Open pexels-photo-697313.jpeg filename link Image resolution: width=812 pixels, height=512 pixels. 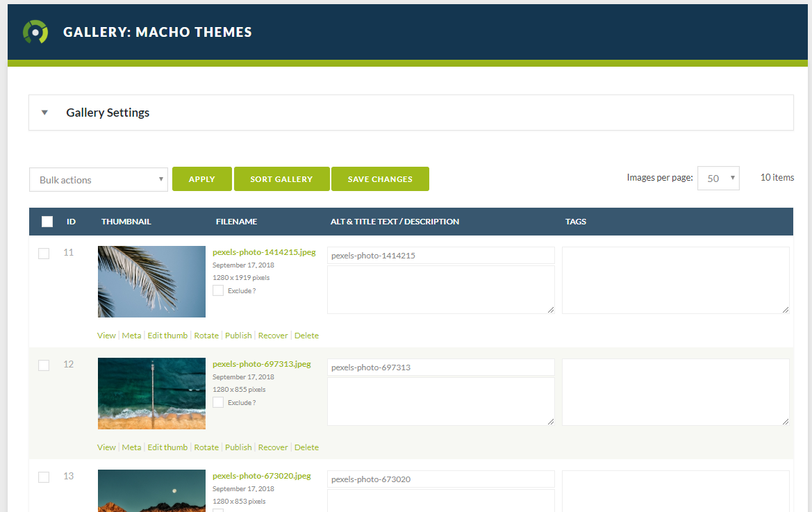[x=261, y=364]
